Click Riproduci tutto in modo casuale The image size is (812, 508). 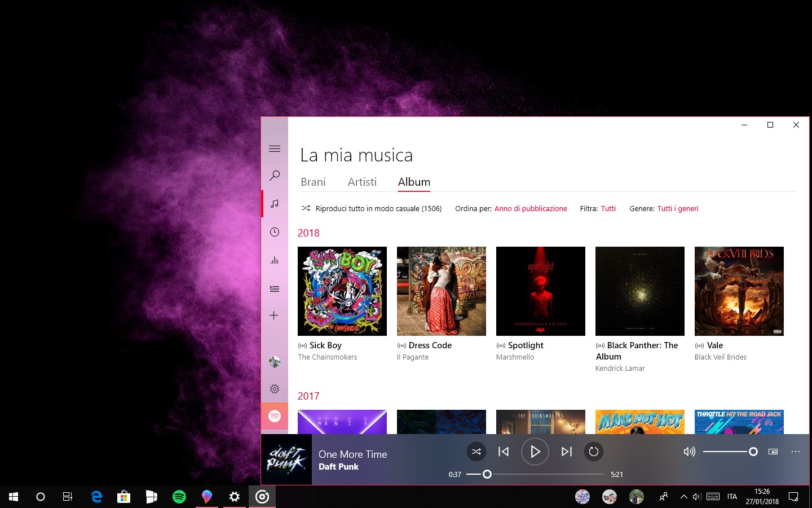[x=372, y=208]
